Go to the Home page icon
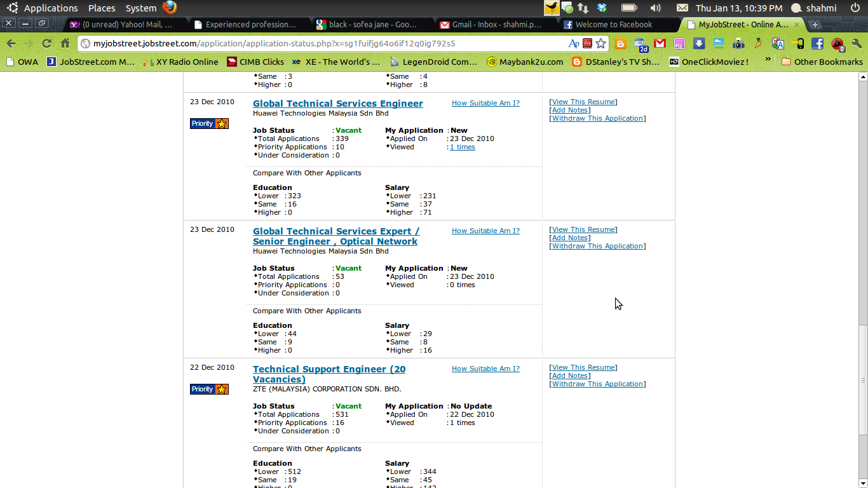This screenshot has width=868, height=488. [x=65, y=43]
